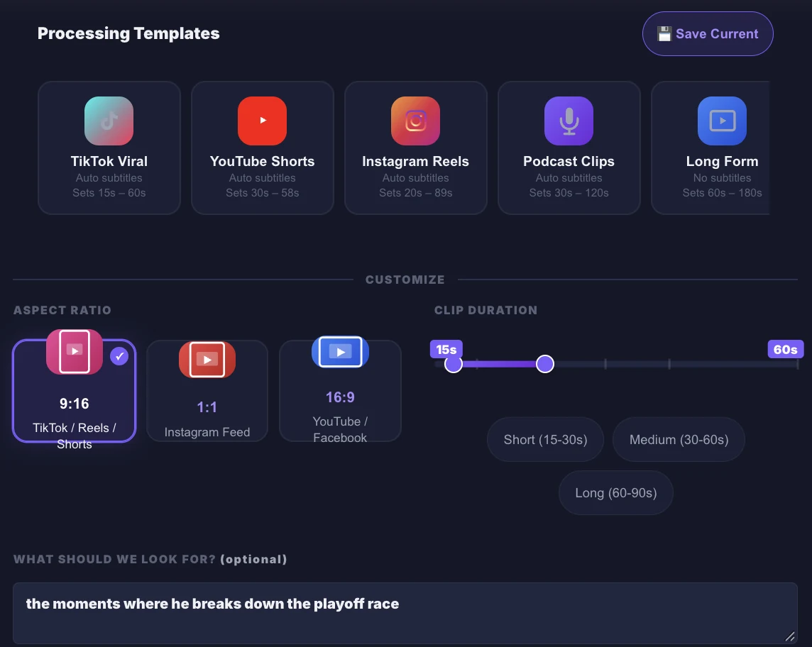Click the floppy disk icon in Save Current

click(664, 33)
